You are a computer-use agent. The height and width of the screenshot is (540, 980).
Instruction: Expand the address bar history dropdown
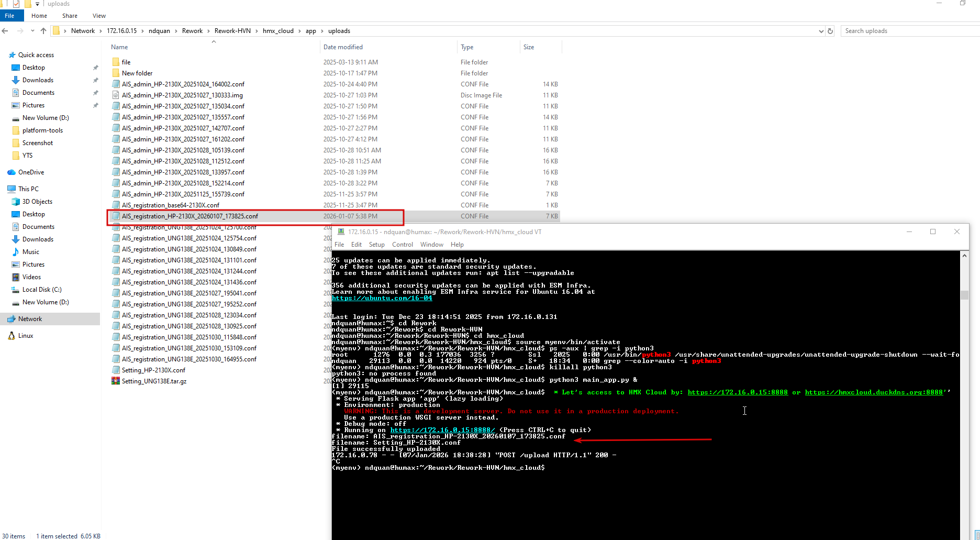pyautogui.click(x=821, y=31)
